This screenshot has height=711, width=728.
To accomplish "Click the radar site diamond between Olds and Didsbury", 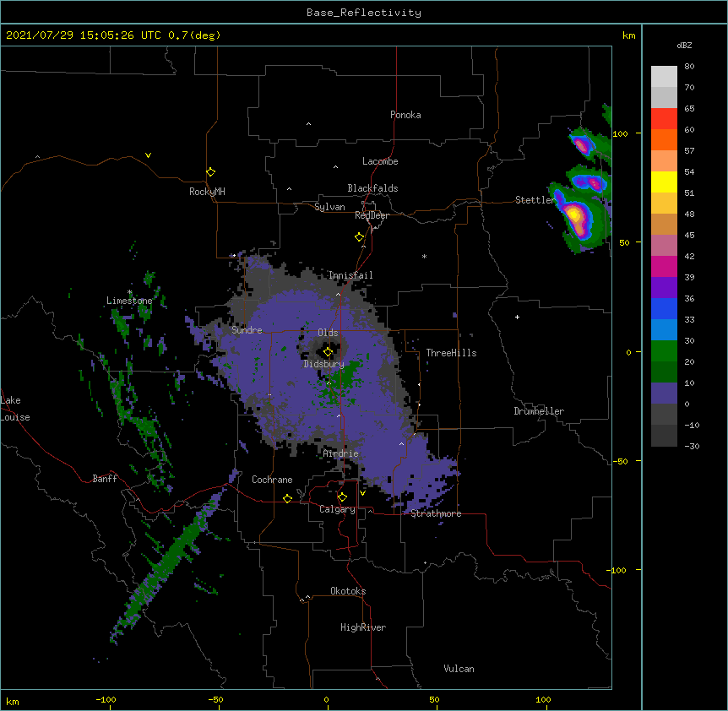I will coord(328,352).
